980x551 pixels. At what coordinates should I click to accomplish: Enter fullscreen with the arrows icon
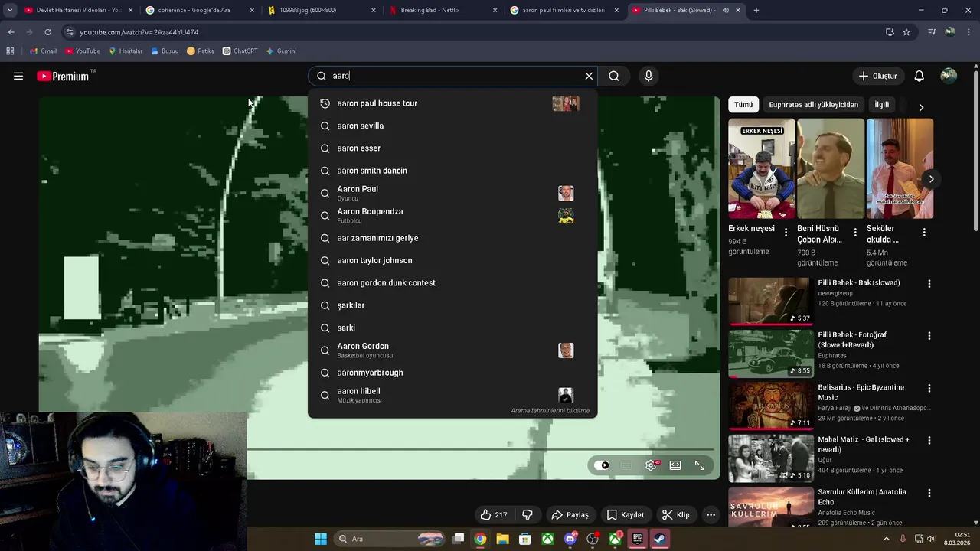(700, 465)
